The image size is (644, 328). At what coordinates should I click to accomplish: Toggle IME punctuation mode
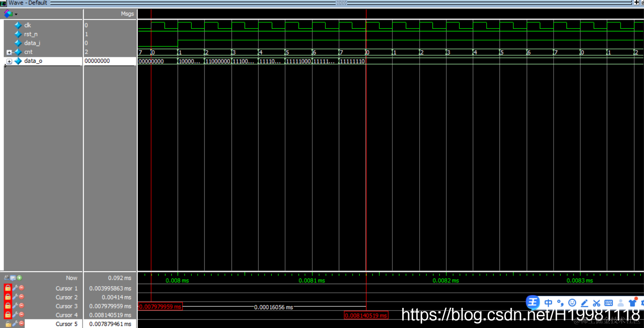pos(560,303)
